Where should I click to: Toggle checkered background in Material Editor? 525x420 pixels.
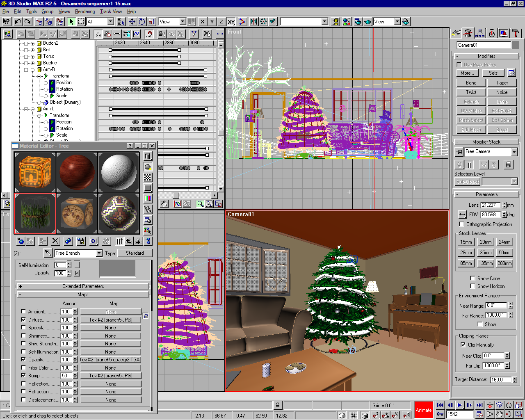(148, 177)
